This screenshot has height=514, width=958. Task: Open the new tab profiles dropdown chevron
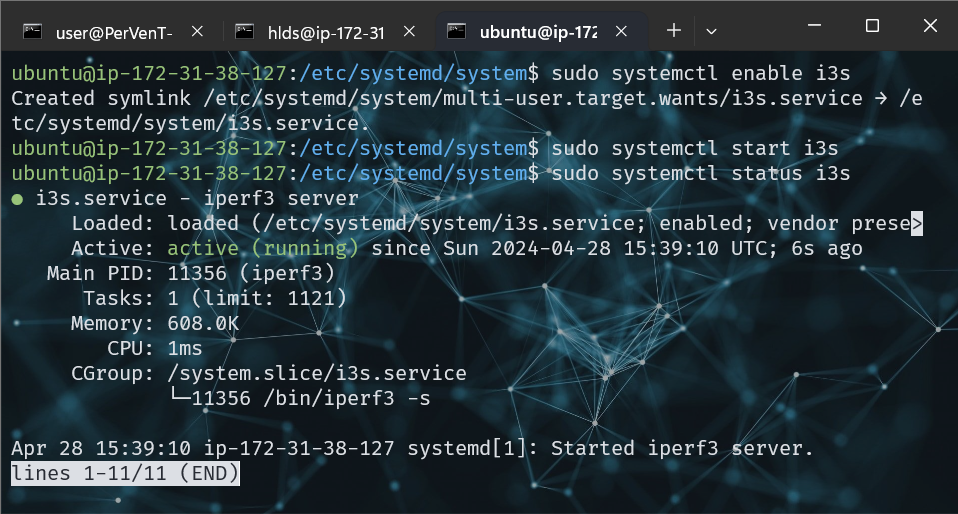click(711, 31)
